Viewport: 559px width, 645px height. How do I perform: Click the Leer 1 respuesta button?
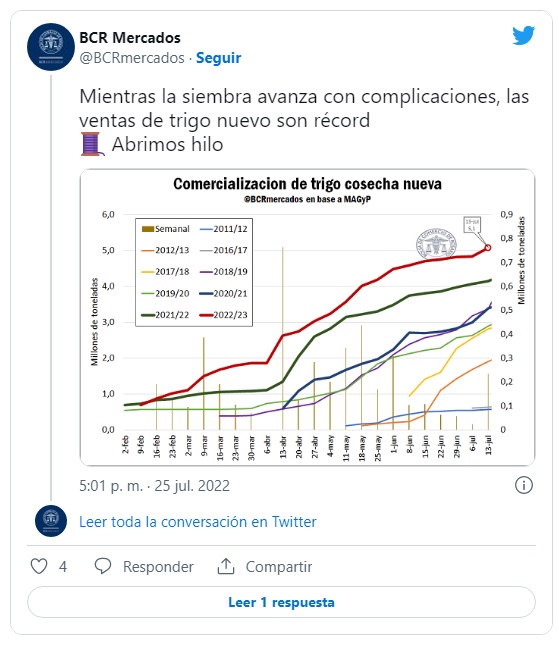coord(281,602)
